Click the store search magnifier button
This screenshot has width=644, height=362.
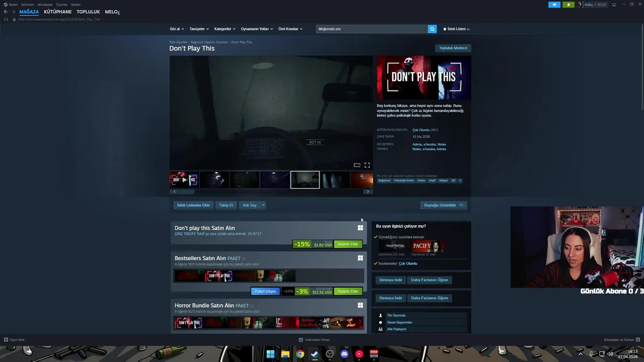pos(432,29)
